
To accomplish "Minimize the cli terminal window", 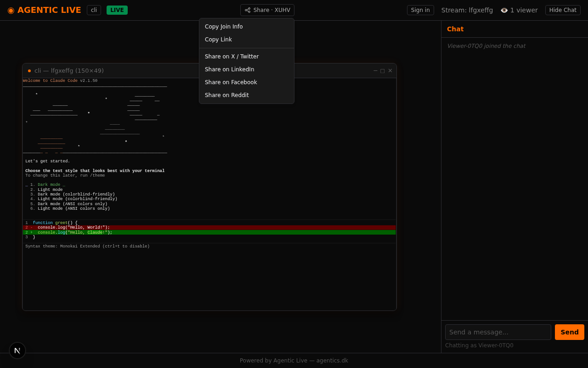I will click(375, 71).
